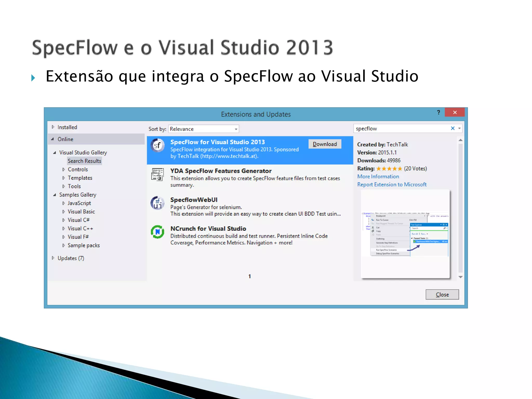Open the help question mark in title bar
The height and width of the screenshot is (399, 532).
(438, 112)
